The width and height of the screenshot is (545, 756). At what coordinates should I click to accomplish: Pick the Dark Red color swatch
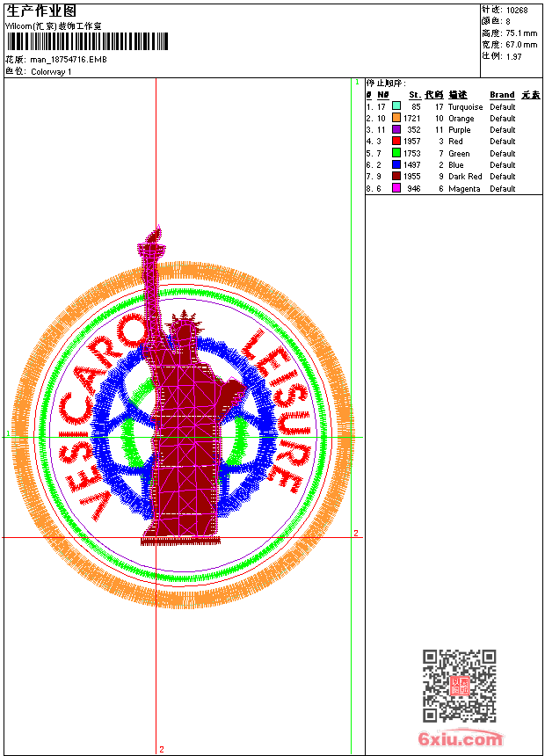[x=396, y=176]
